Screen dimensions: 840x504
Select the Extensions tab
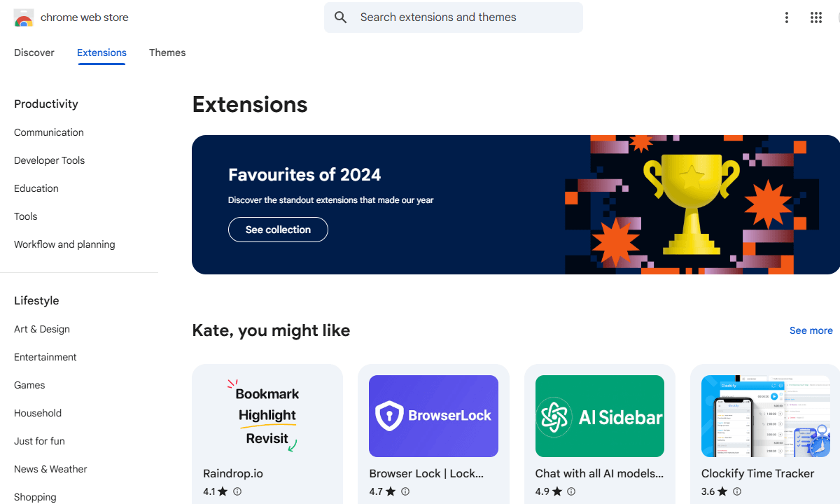click(x=101, y=52)
